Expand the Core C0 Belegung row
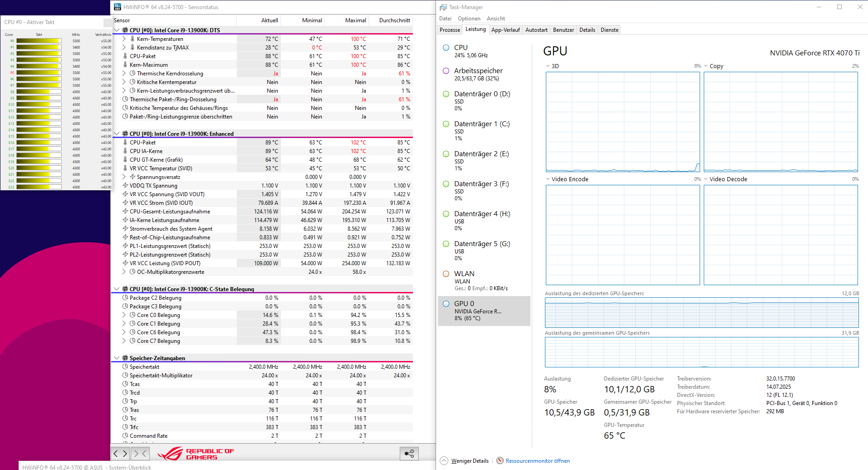This screenshot has height=470, width=868. point(124,315)
